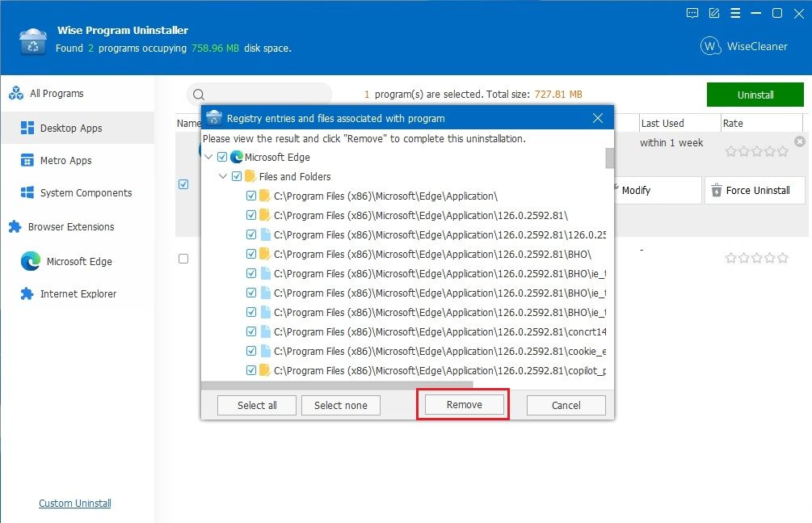Viewport: 812px width, 523px height.
Task: Collapse the Files and Folders node
Action: tap(224, 176)
